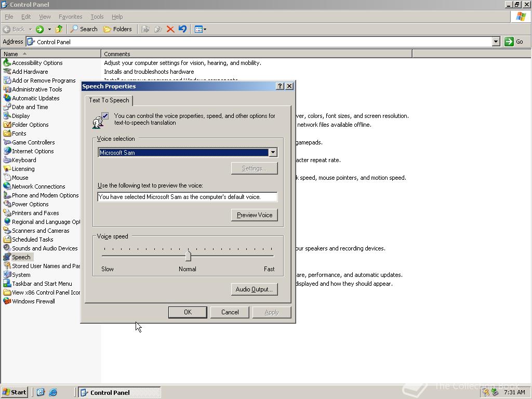Click the Audio Output button
The image size is (532, 399).
254,289
